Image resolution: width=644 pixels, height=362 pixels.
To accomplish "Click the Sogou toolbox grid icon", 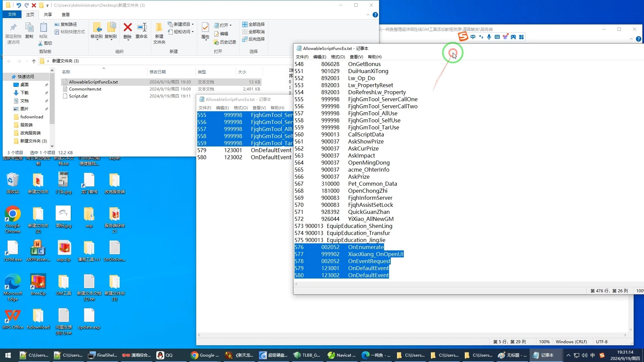I will tap(521, 37).
